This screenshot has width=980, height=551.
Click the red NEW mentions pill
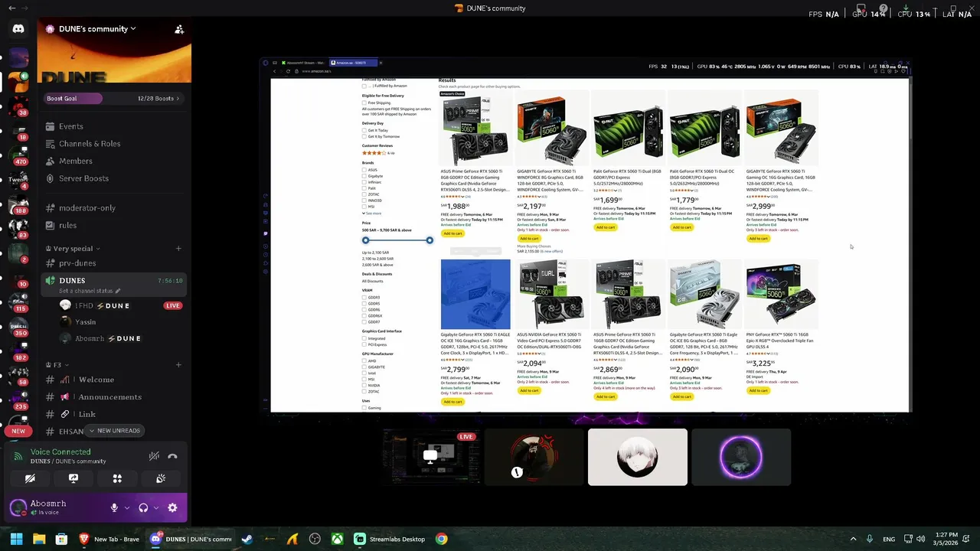pos(18,431)
